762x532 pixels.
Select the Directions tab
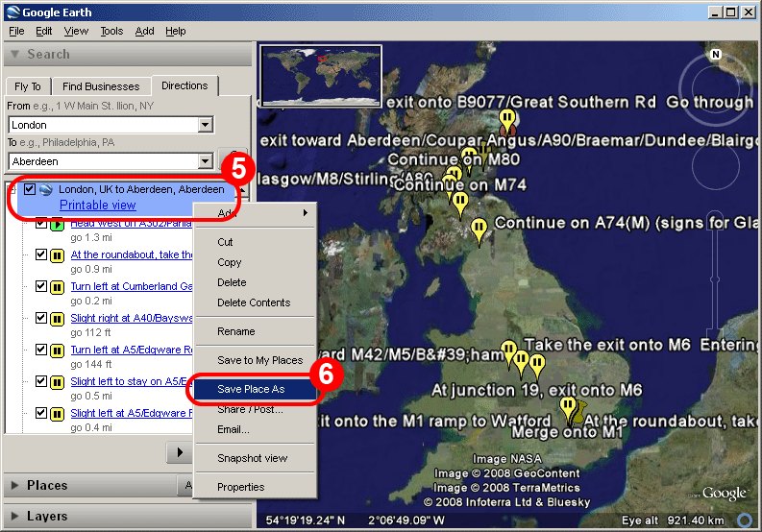[184, 85]
